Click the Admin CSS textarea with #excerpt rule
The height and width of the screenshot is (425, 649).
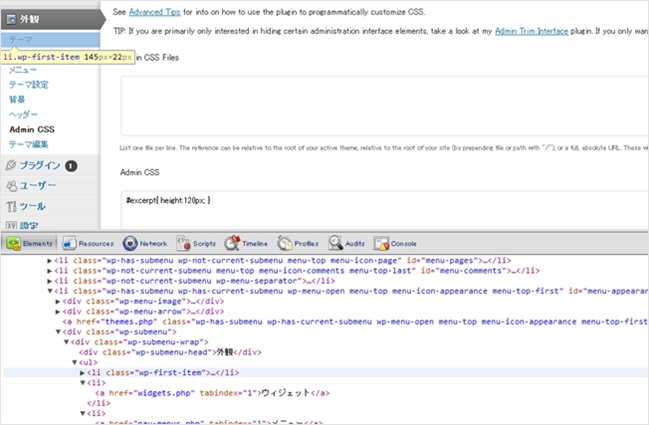point(385,210)
